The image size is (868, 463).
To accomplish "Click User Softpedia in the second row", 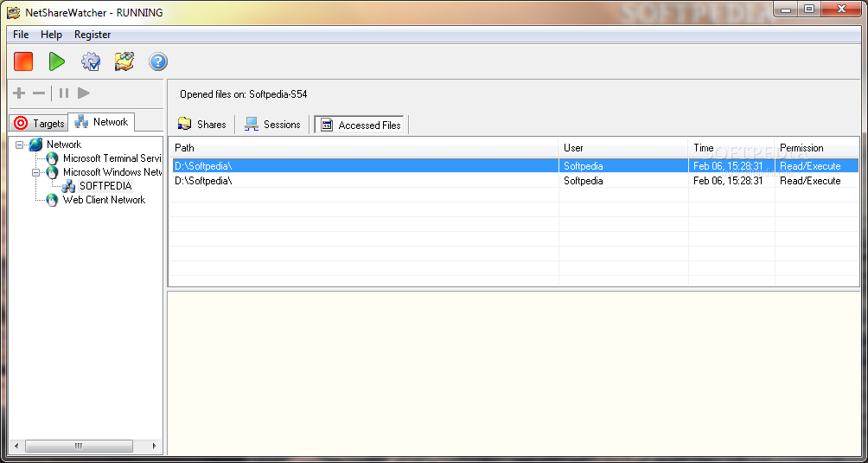I will click(x=583, y=181).
